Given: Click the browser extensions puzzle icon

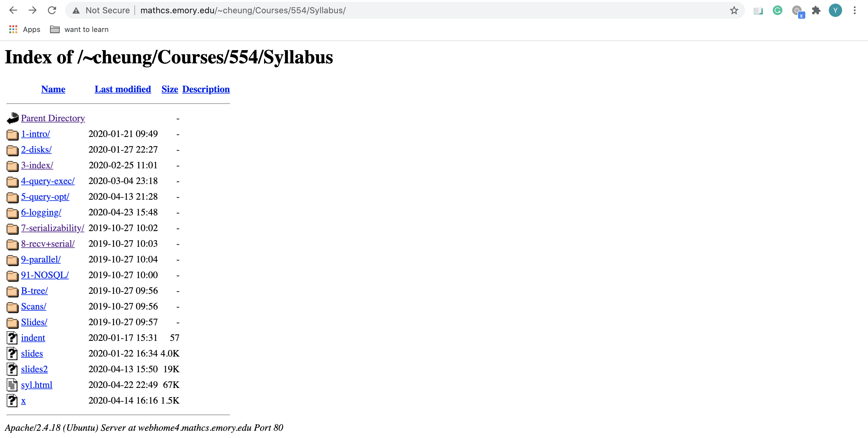Looking at the screenshot, I should coord(816,10).
